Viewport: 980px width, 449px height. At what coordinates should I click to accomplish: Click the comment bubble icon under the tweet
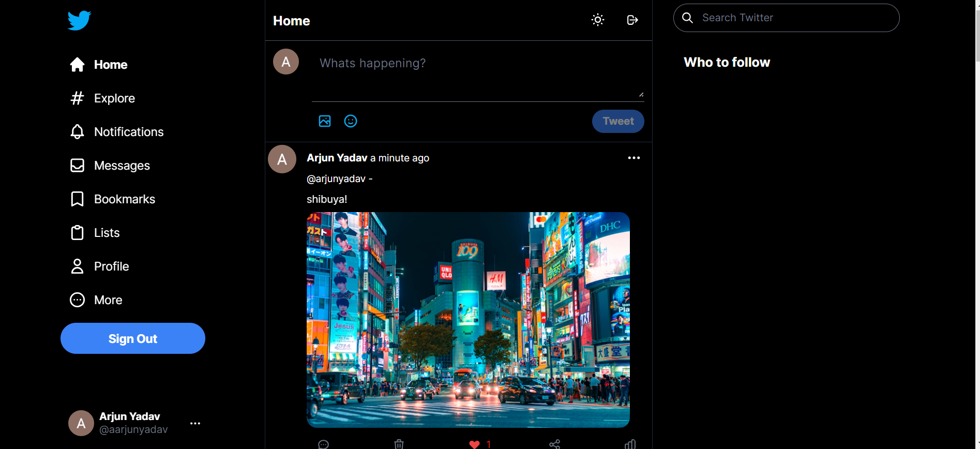tap(324, 444)
